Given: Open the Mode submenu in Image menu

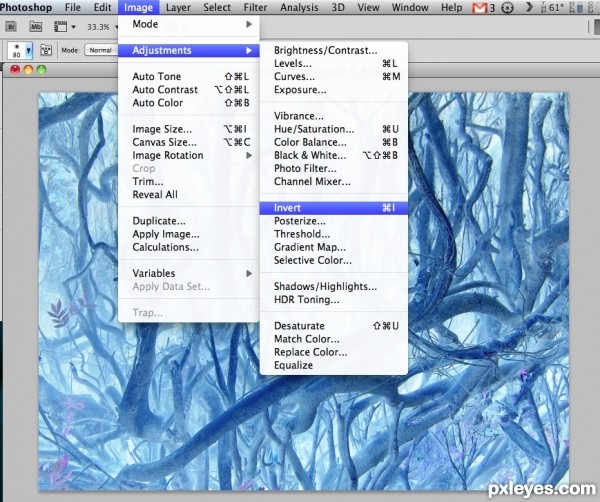Looking at the screenshot, I should 189,24.
